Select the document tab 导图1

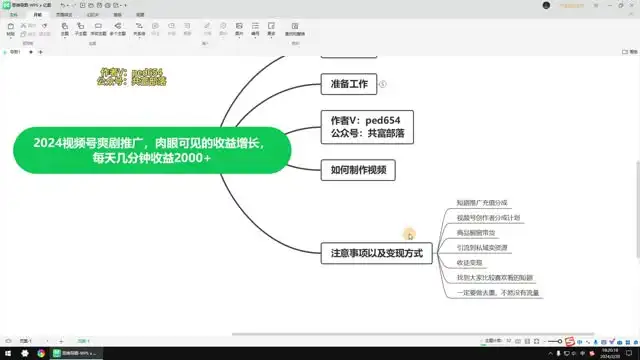pyautogui.click(x=15, y=52)
